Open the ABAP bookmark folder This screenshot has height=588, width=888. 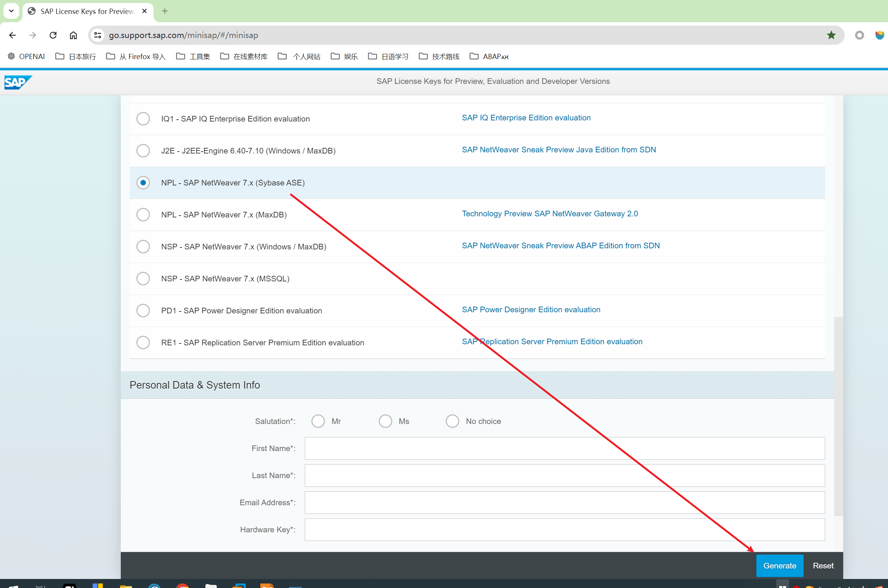click(489, 56)
